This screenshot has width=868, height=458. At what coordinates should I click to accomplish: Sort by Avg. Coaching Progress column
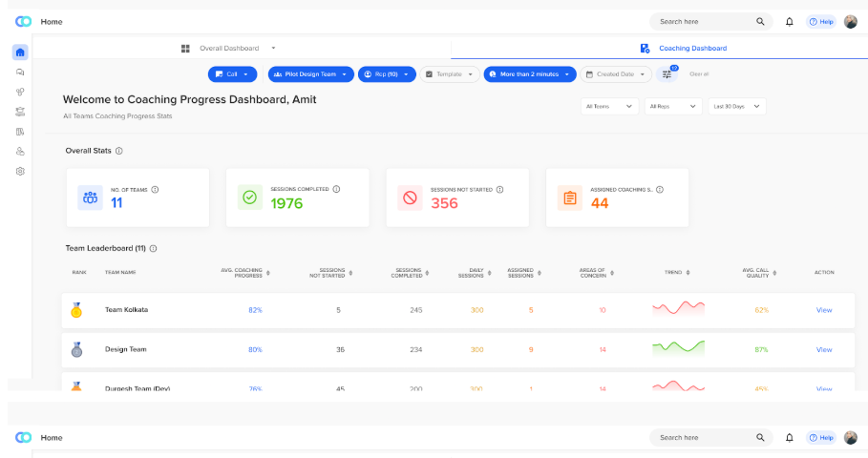(x=268, y=273)
